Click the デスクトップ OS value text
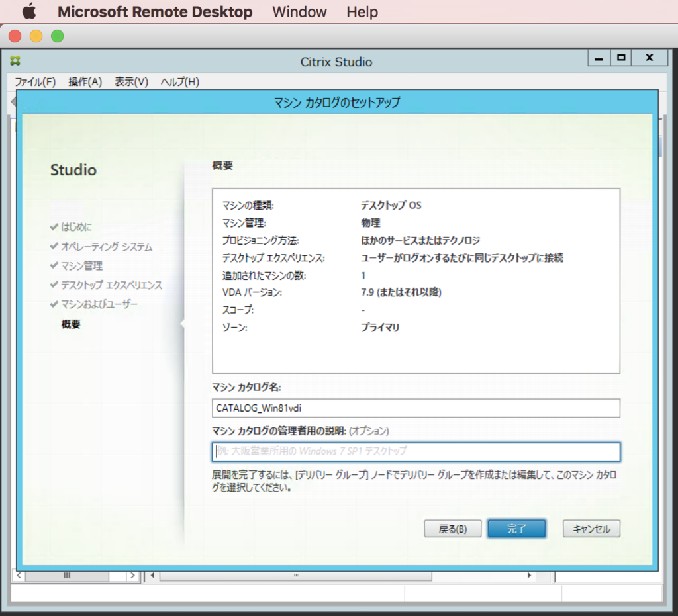Image resolution: width=678 pixels, height=616 pixels. click(x=391, y=205)
